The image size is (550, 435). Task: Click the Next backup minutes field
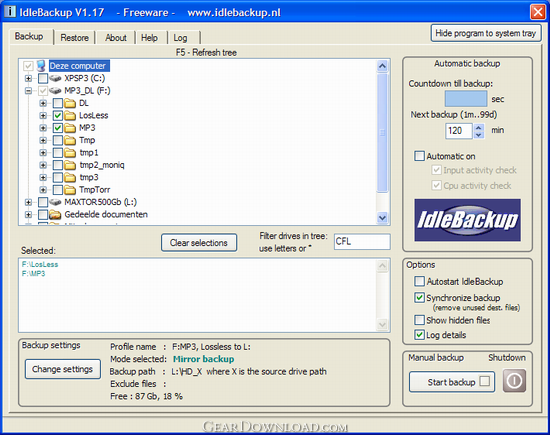(x=459, y=131)
